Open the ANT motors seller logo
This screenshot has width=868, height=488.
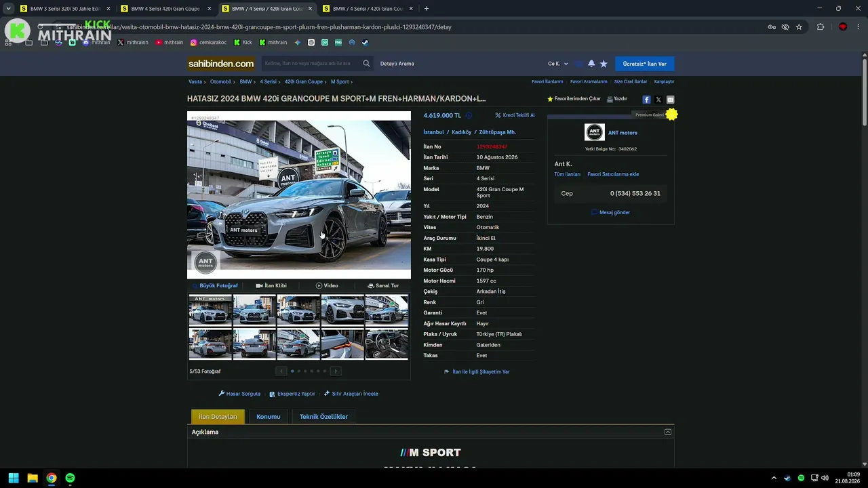[595, 132]
